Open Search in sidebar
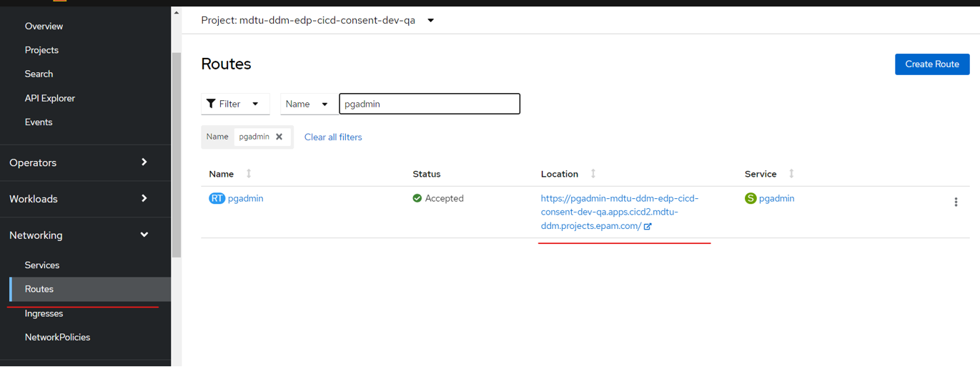980x367 pixels. [39, 74]
